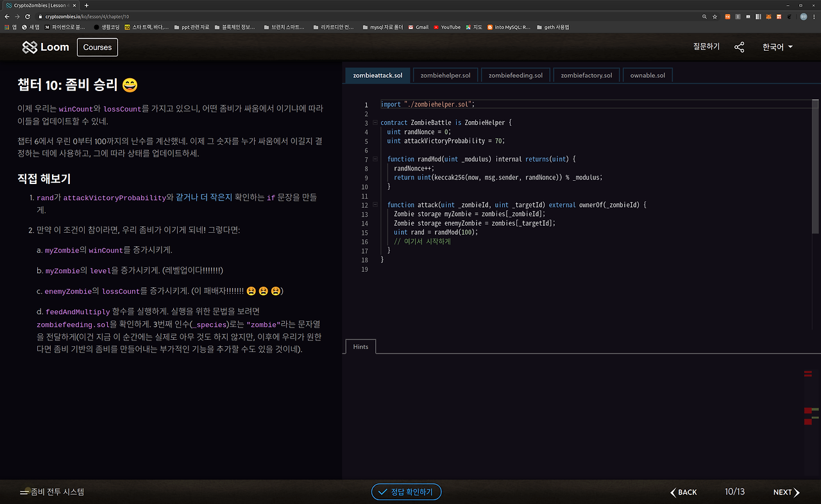Open the ppt 관련 자료 bookmark folder

point(191,27)
